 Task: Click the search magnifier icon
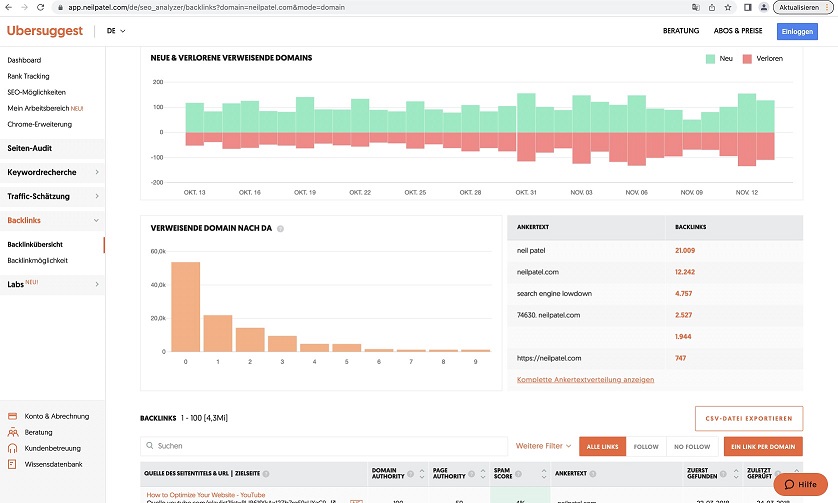[149, 446]
